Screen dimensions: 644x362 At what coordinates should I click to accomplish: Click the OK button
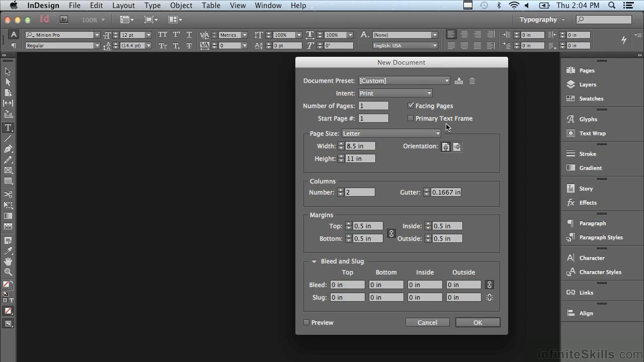pos(477,322)
